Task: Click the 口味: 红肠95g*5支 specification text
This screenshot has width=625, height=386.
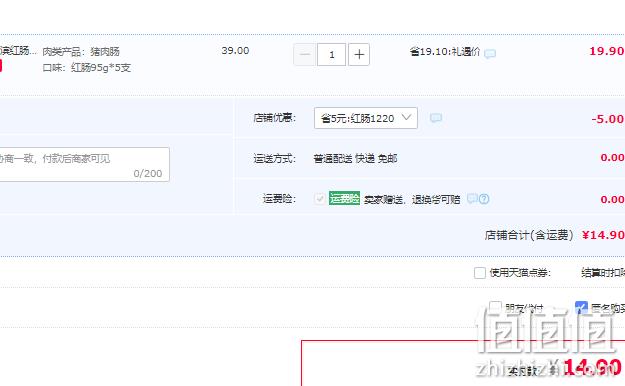Action: (86, 68)
